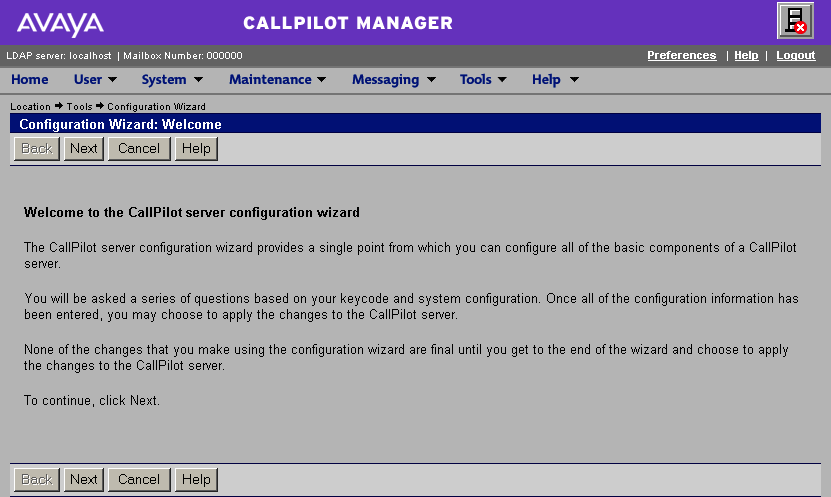831x497 pixels.
Task: Open the User menu
Action: (x=88, y=79)
